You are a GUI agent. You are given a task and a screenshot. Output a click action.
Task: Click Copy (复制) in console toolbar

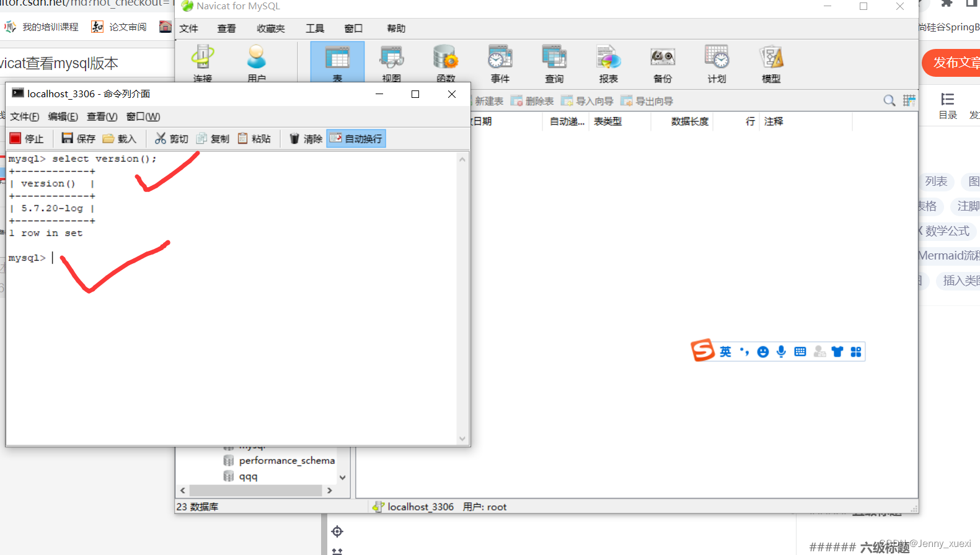[213, 139]
